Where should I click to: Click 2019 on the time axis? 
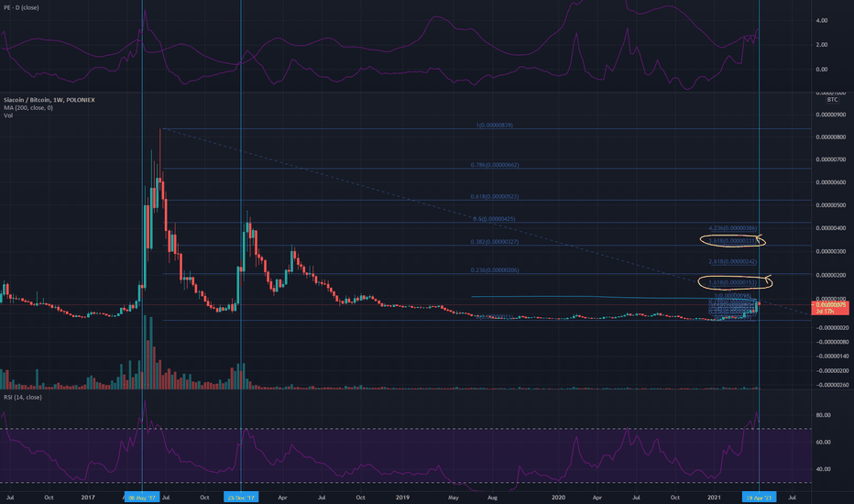pos(402,498)
